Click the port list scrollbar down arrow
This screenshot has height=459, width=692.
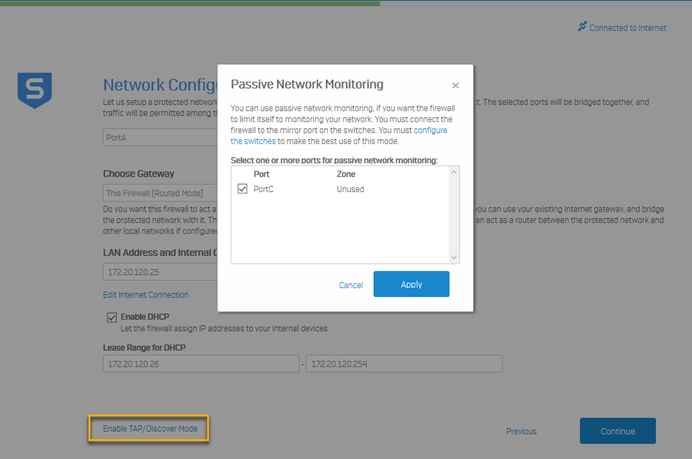tap(454, 257)
